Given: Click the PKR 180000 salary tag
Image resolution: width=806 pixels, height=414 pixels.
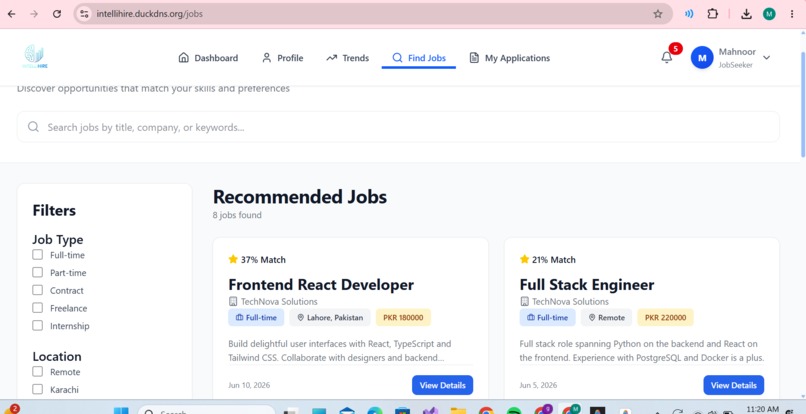Looking at the screenshot, I should point(404,317).
